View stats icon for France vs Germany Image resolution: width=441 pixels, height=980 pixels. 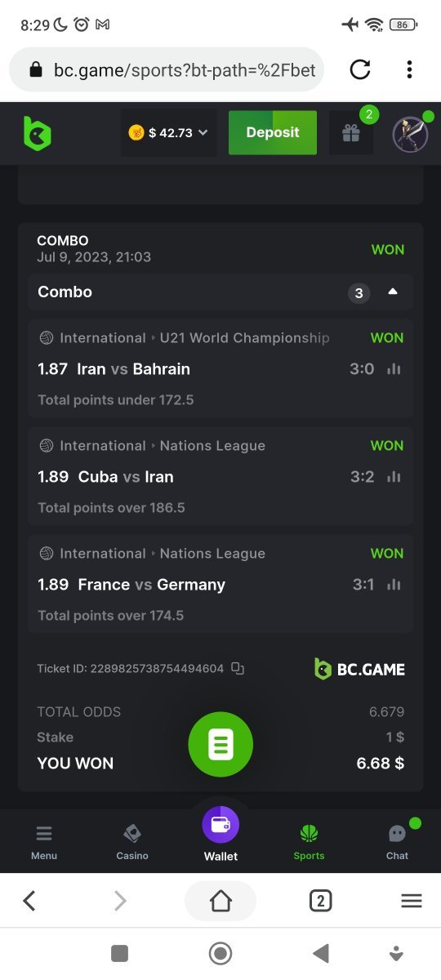pyautogui.click(x=394, y=585)
